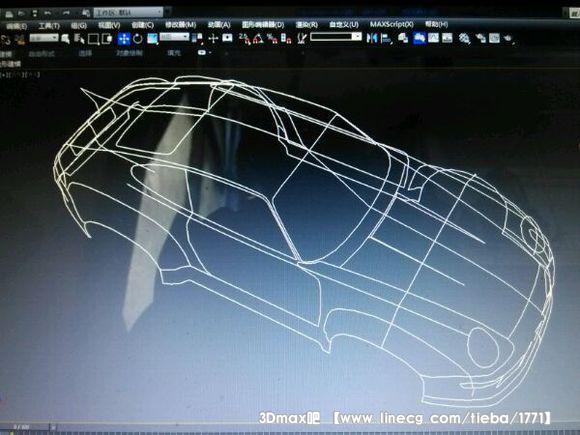This screenshot has height=435, width=580.
Task: Open the Named Selection Sets dropdown
Action: tap(336, 37)
